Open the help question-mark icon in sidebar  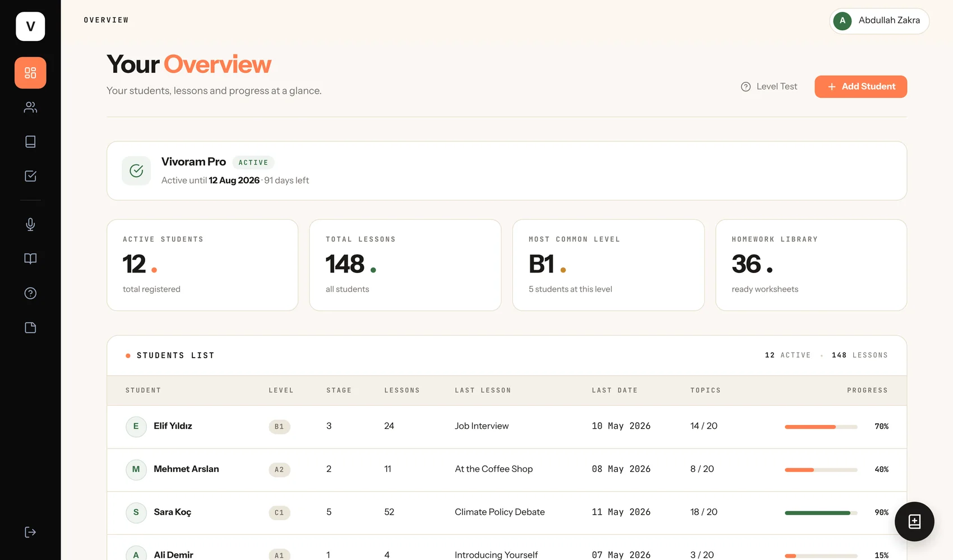click(x=30, y=293)
